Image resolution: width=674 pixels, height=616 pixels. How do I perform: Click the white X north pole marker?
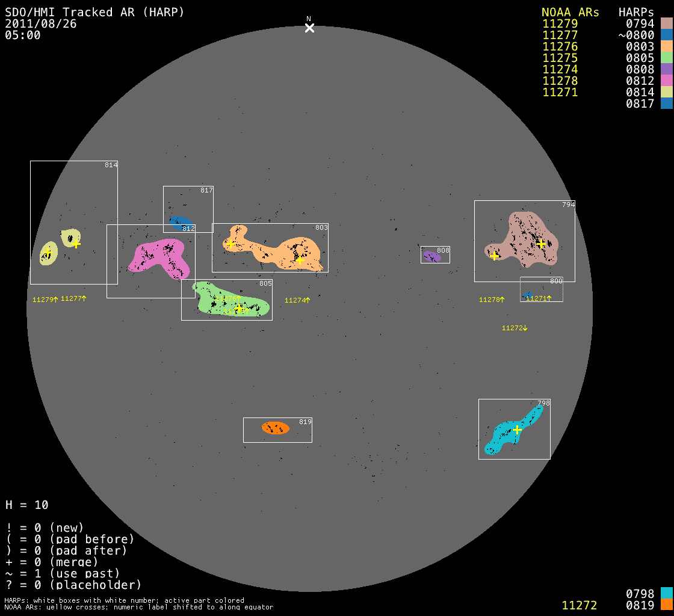[x=309, y=28]
